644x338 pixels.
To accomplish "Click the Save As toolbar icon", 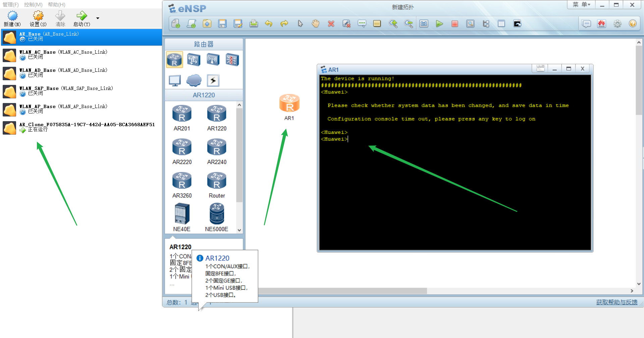I will click(238, 24).
